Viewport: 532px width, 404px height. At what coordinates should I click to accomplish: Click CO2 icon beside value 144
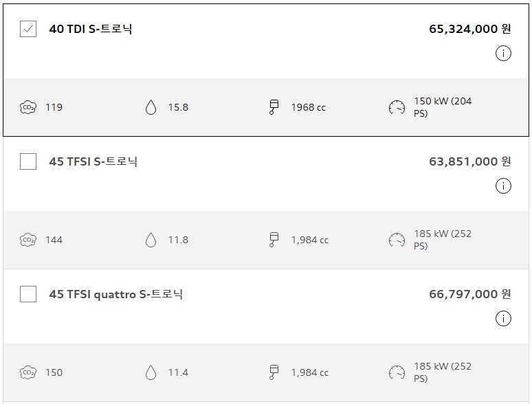coord(27,240)
